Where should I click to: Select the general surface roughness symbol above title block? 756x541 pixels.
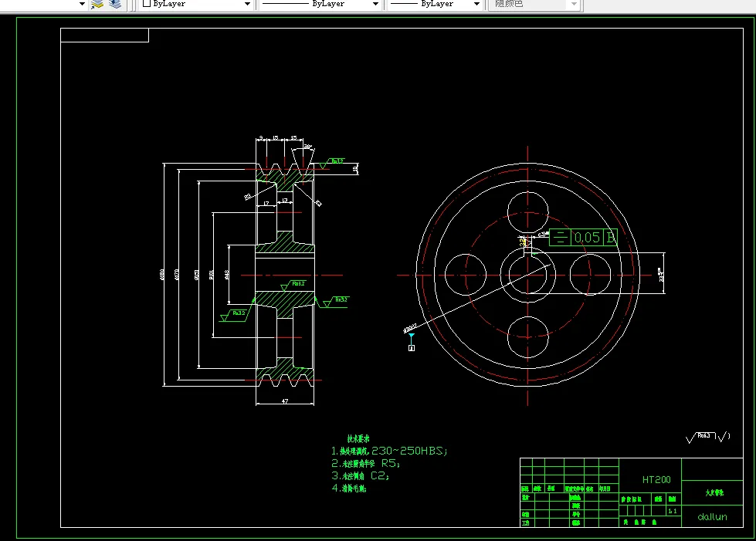708,437
